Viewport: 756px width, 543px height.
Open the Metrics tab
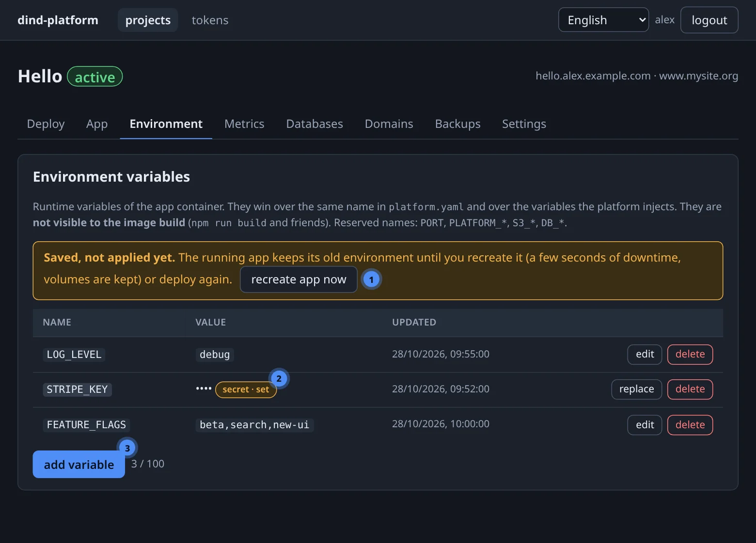pos(244,124)
